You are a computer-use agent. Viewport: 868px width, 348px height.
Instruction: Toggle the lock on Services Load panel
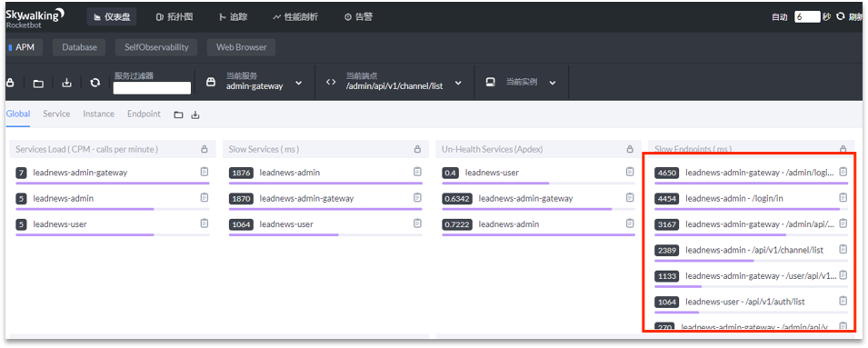pos(205,149)
